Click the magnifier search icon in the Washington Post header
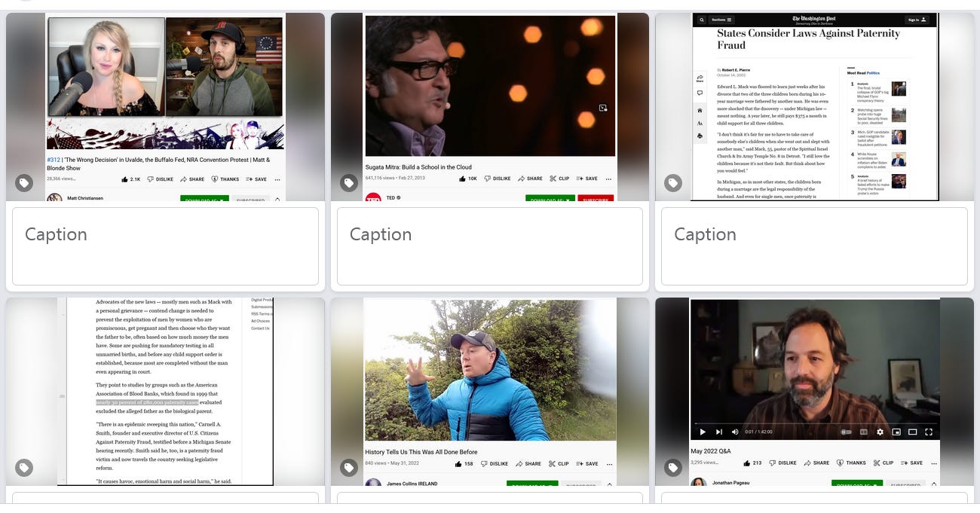 click(702, 20)
